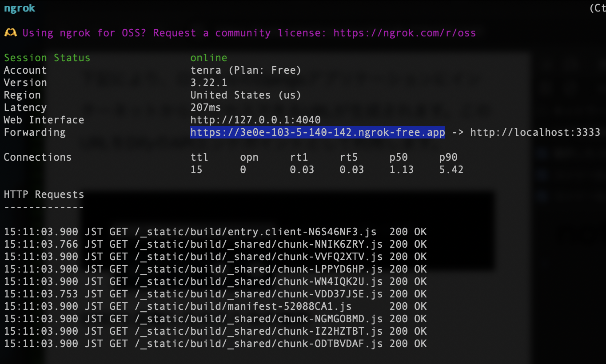
Task: Click the 'Latency' label
Action: pyautogui.click(x=25, y=107)
